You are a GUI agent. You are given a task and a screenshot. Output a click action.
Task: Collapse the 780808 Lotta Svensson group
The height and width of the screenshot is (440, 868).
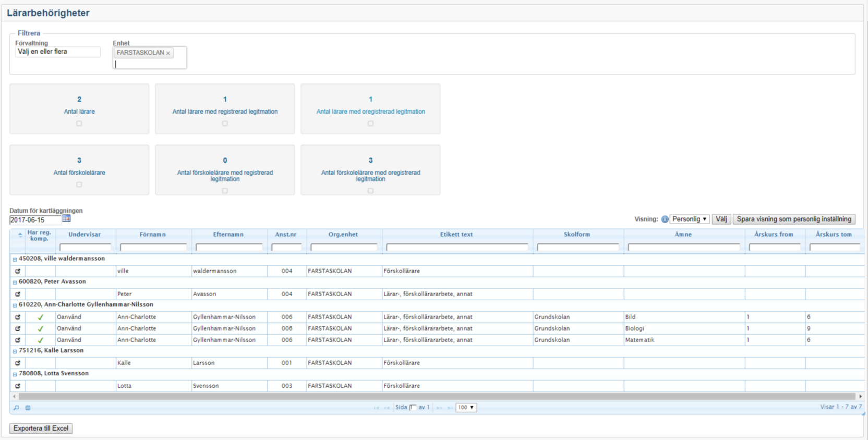[15, 374]
